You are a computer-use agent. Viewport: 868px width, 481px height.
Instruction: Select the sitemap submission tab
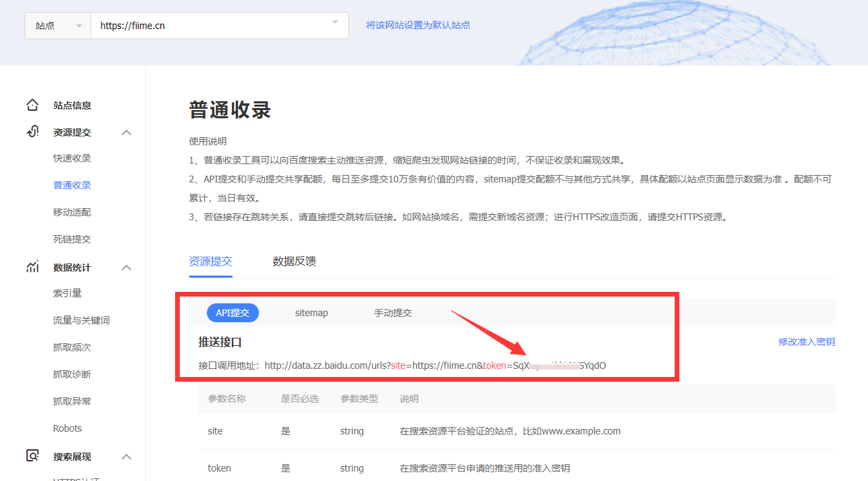click(312, 313)
